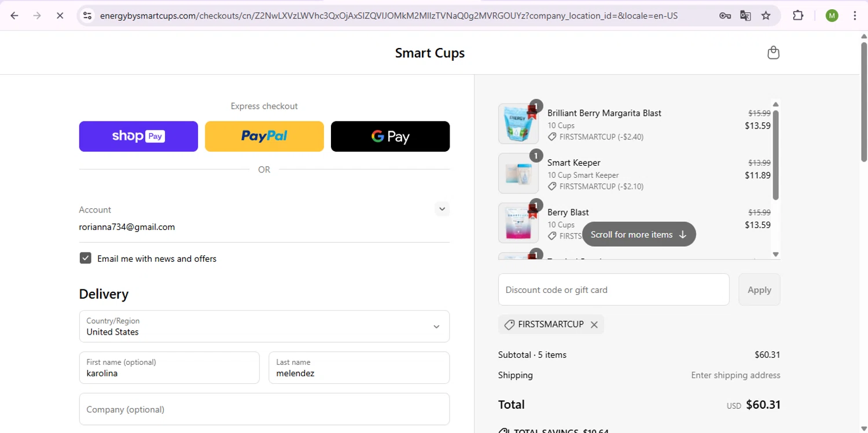Image resolution: width=868 pixels, height=433 pixels.
Task: Click the main page vertical scrollbar
Action: [863, 103]
